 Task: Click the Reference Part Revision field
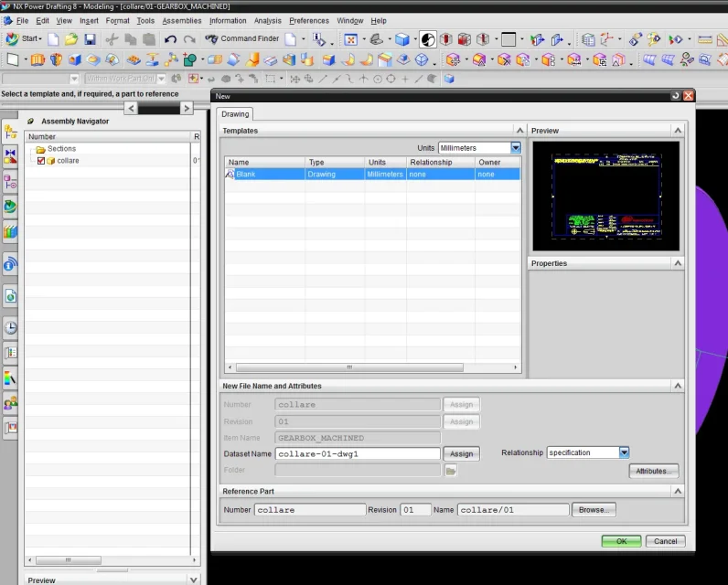click(415, 510)
